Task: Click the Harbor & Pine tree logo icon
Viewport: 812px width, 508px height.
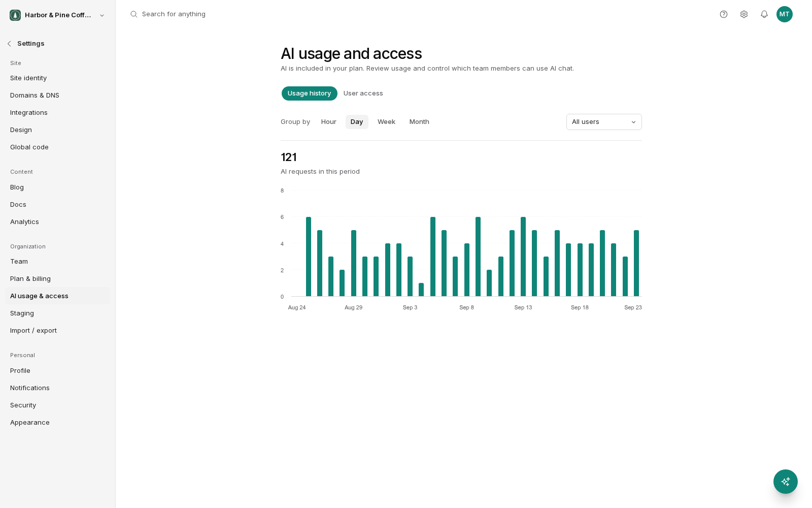Action: 15,15
